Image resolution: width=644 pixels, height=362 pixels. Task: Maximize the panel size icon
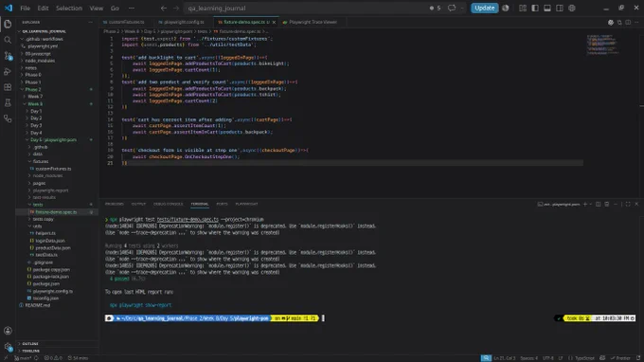628,204
